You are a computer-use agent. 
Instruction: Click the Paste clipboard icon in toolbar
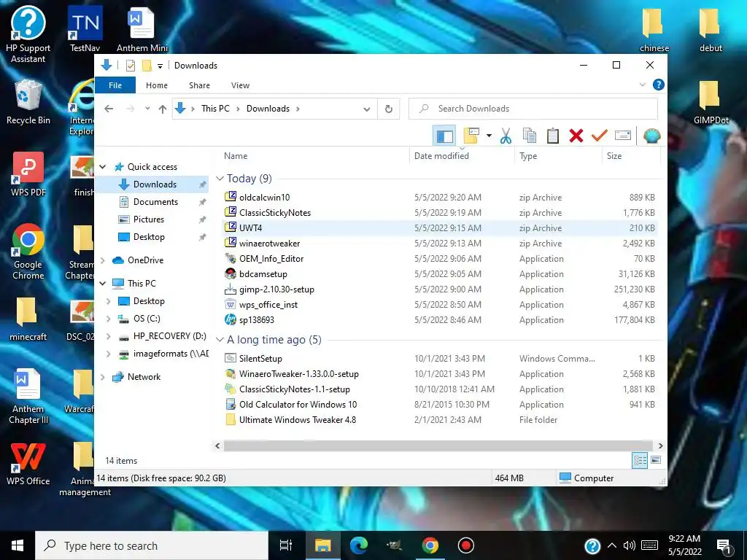point(553,136)
